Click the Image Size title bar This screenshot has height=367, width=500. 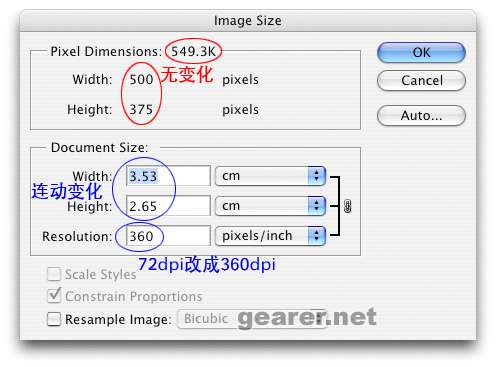tap(248, 21)
